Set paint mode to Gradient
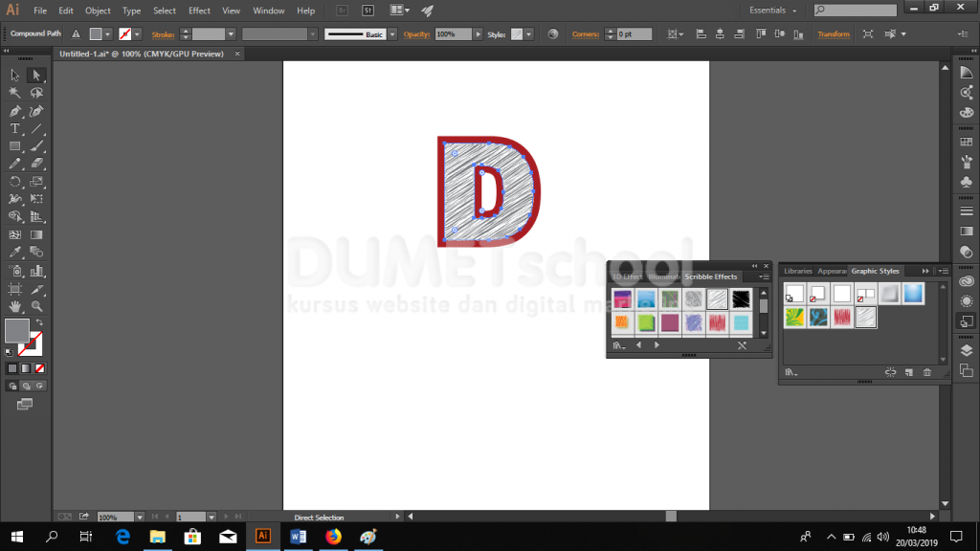980x551 pixels. pyautogui.click(x=26, y=368)
